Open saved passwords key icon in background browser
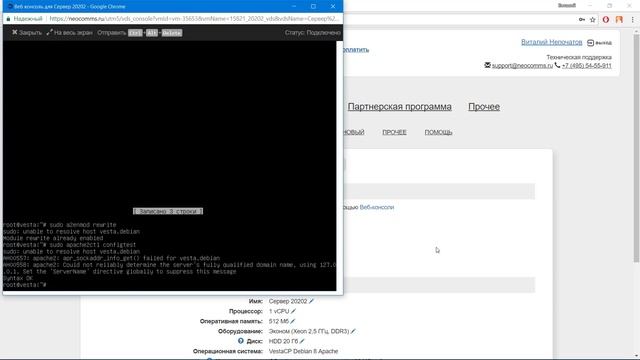Image resolution: width=640 pixels, height=360 pixels. (x=582, y=19)
